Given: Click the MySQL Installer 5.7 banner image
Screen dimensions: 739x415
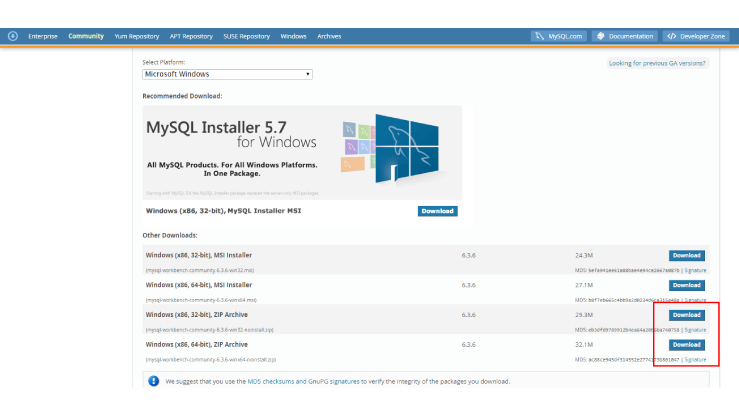Looking at the screenshot, I should [302, 150].
